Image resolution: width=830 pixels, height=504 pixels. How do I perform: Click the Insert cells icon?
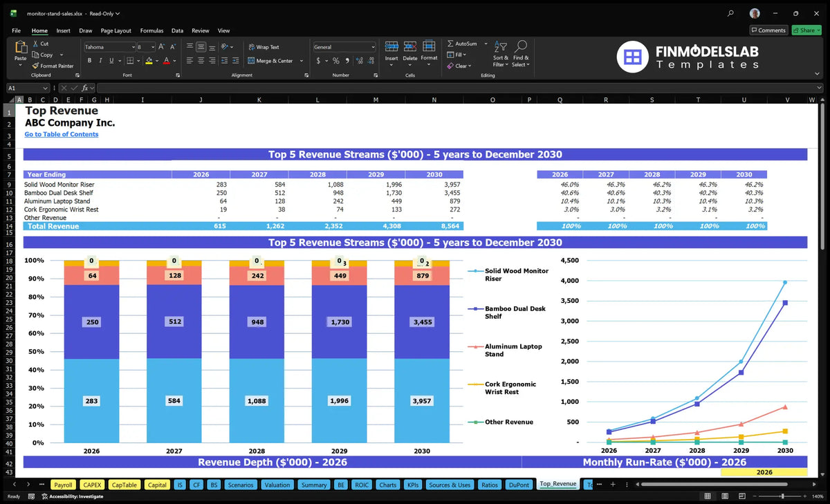(391, 46)
